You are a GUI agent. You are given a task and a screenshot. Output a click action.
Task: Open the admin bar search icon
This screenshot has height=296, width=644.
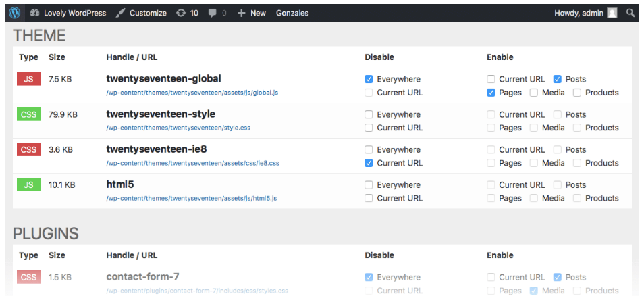[x=630, y=13]
